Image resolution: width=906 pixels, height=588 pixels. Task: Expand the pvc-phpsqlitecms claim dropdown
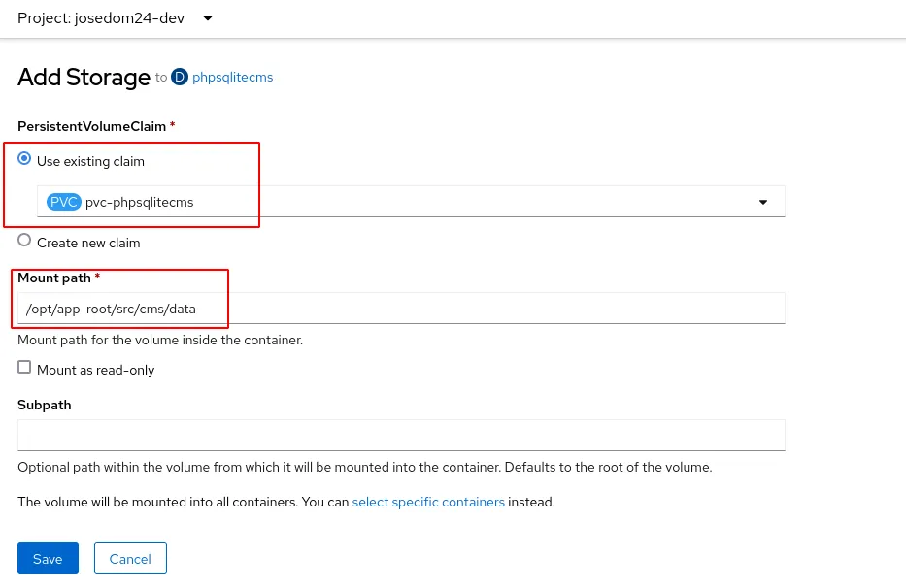pyautogui.click(x=410, y=202)
